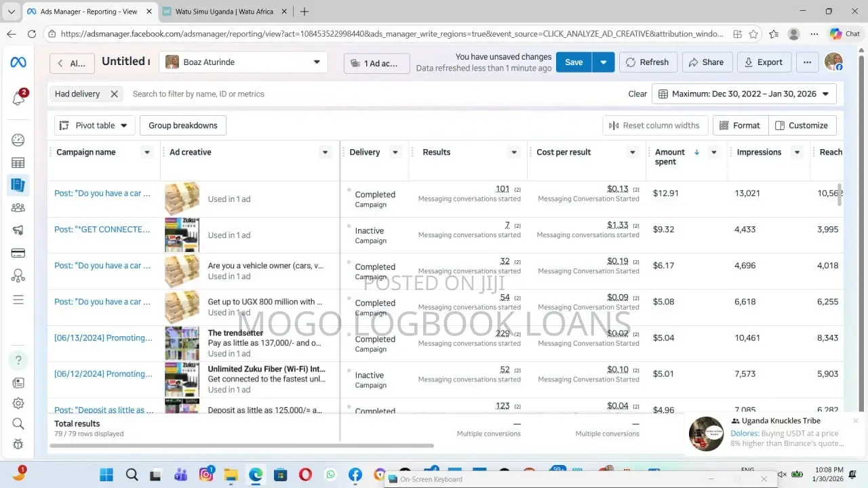The width and height of the screenshot is (868, 488).
Task: Open date range Maximum dropdown
Action: pos(744,94)
